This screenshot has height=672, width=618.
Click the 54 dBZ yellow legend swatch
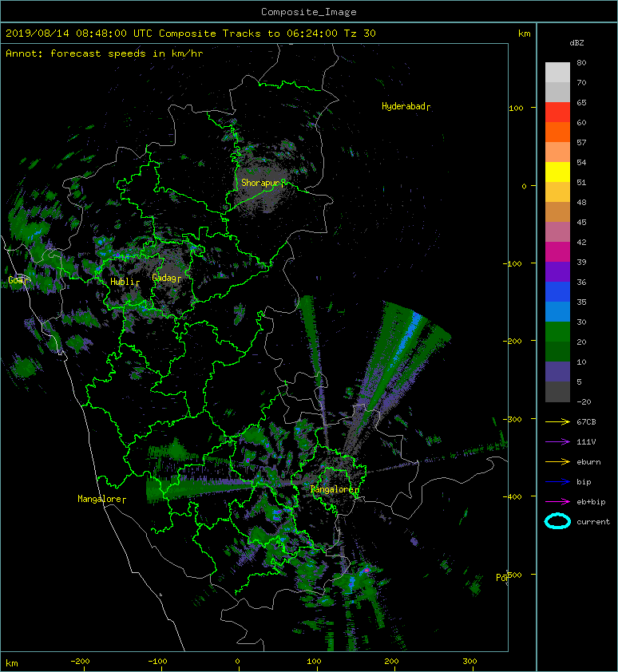point(557,172)
